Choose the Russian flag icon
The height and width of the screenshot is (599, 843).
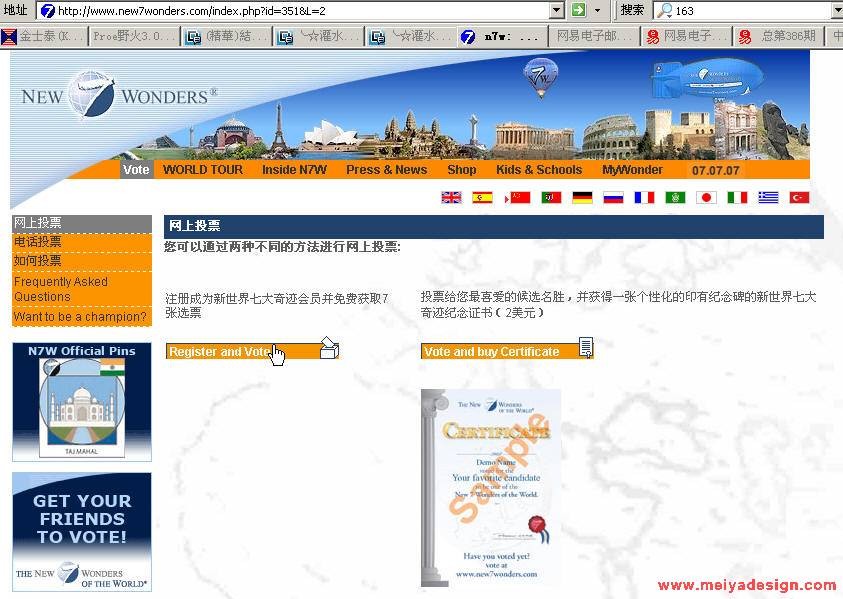(613, 198)
